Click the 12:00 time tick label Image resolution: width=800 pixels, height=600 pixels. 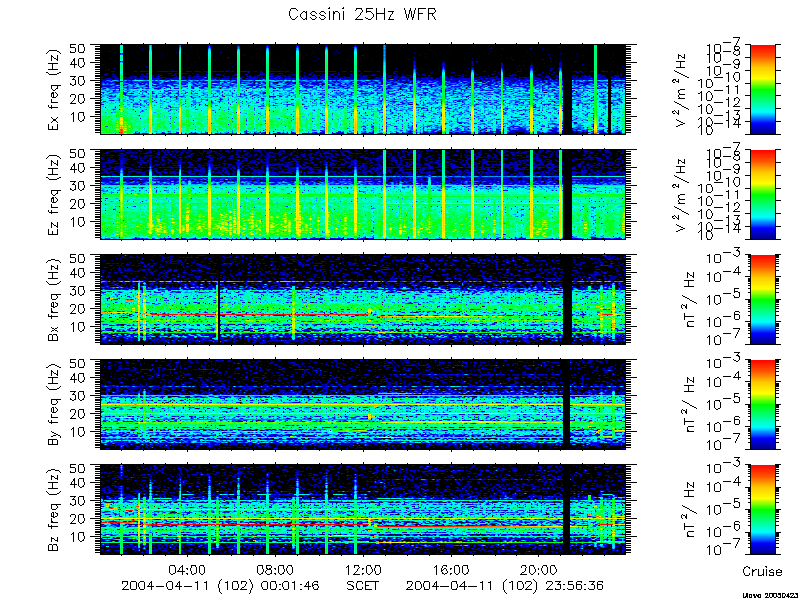coord(362,570)
